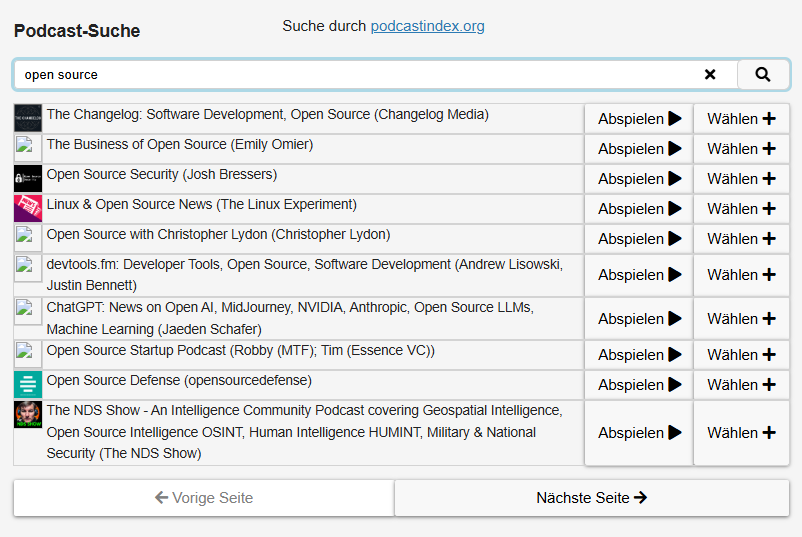Image resolution: width=802 pixels, height=537 pixels.
Task: Add Open Source Security via Wählen
Action: pos(741,179)
